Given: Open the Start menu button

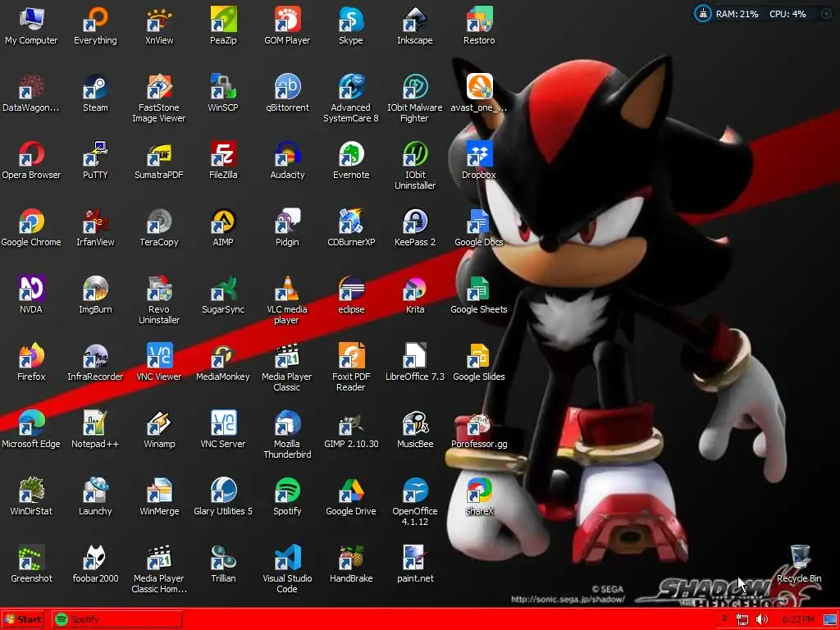Looking at the screenshot, I should coord(23,619).
